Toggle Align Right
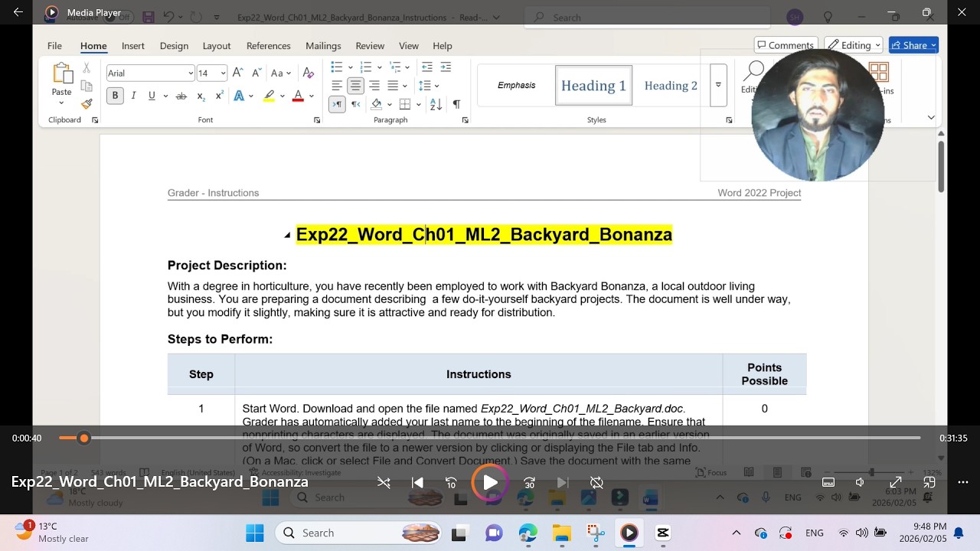The image size is (980, 551). (374, 86)
